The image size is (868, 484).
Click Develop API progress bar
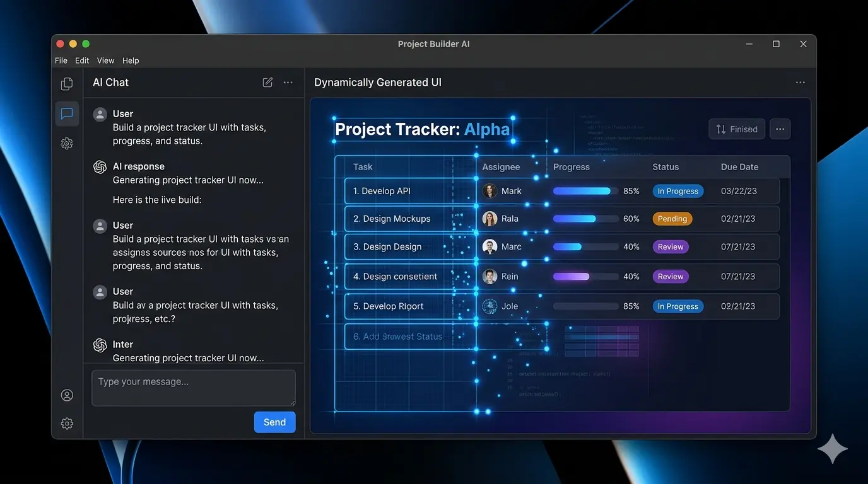coord(585,191)
